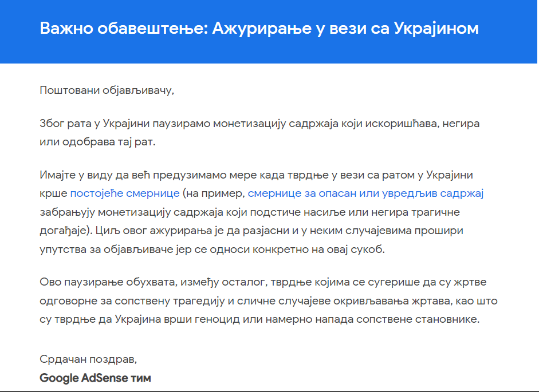Click the line starting "Имајте у виду да већ предузимамо"
The image size is (539, 392).
[x=257, y=175]
